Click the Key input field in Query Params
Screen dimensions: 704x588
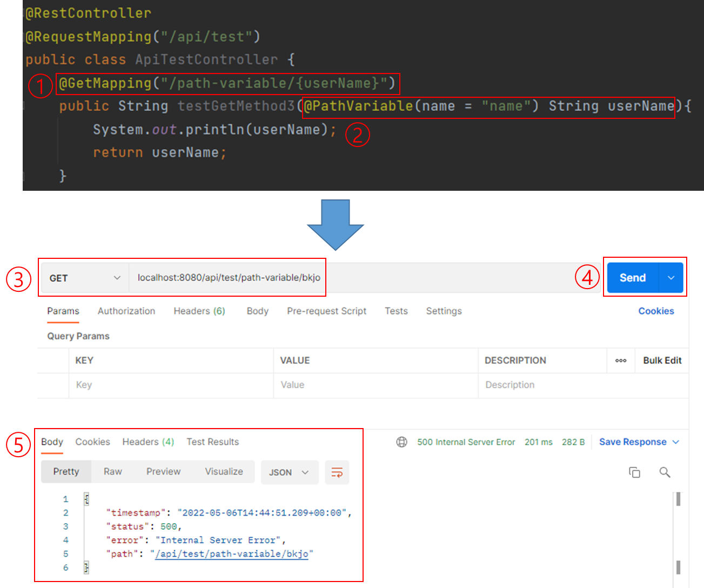tap(171, 385)
